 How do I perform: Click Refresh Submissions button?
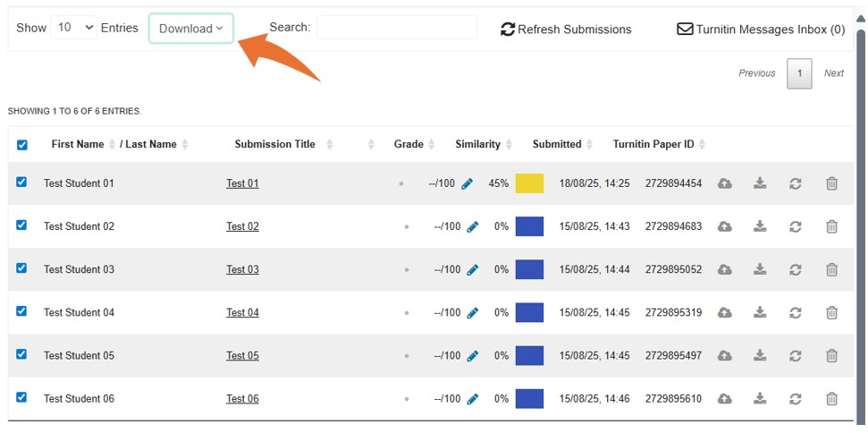pyautogui.click(x=566, y=30)
